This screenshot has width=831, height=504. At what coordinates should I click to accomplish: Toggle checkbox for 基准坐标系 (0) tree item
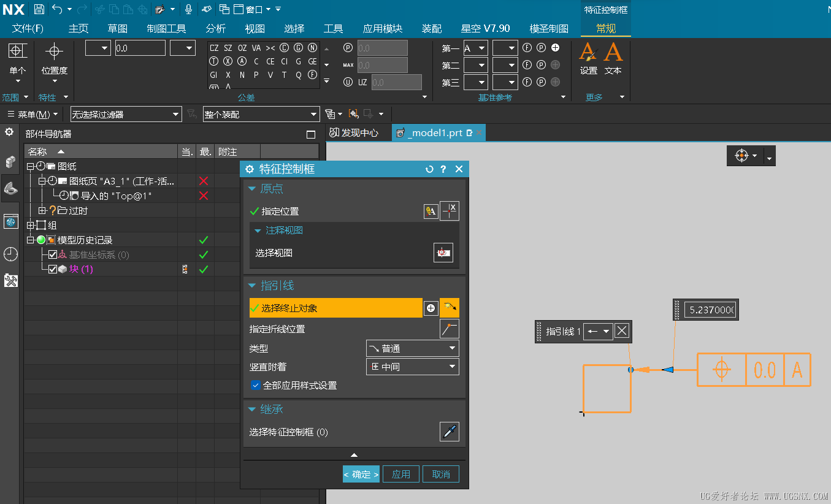click(x=53, y=254)
